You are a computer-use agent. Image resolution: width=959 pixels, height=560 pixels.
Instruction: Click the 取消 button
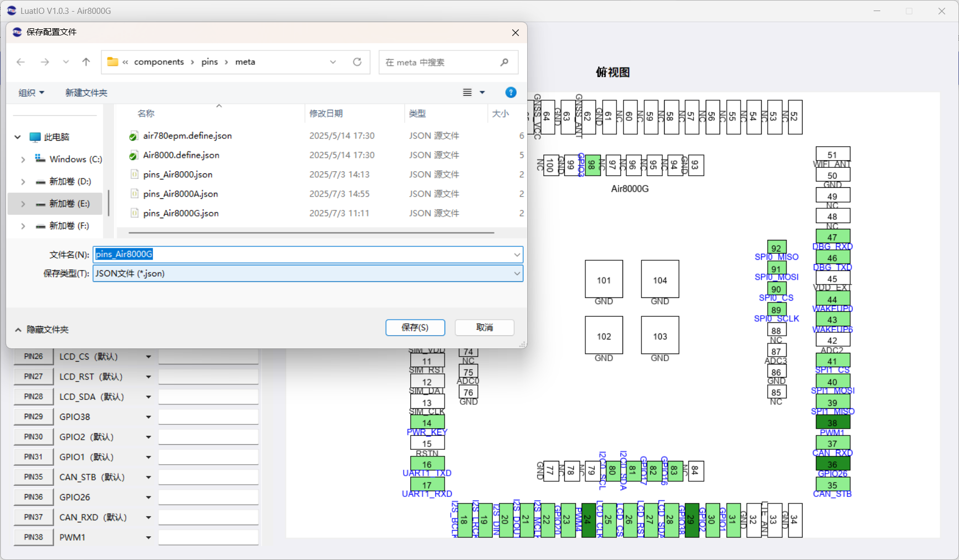[x=484, y=327]
